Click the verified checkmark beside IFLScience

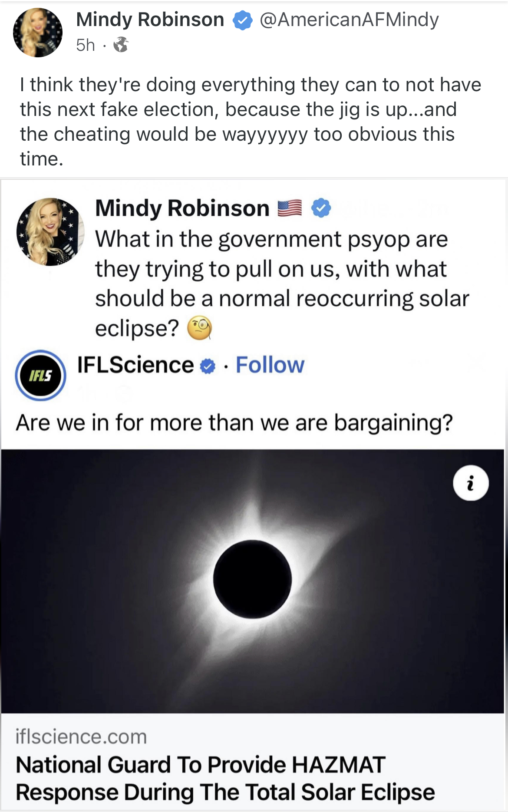click(207, 366)
